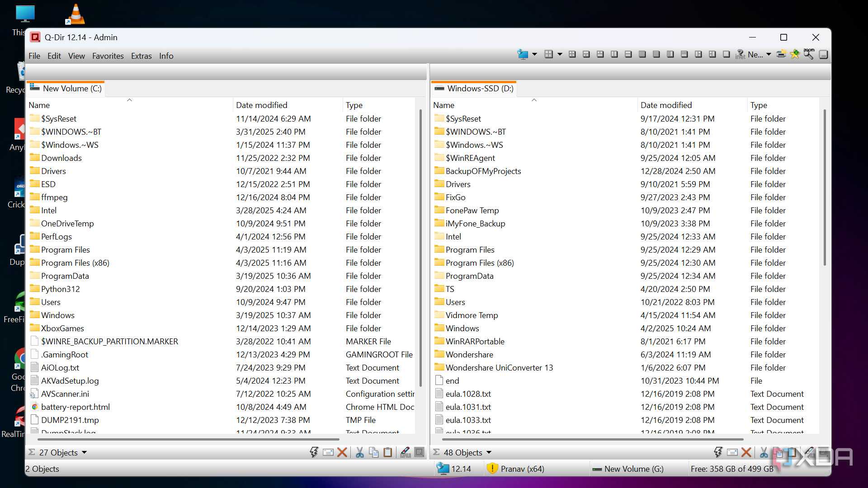Click the last toolbar window icon
The width and height of the screenshot is (868, 488).
pos(823,54)
